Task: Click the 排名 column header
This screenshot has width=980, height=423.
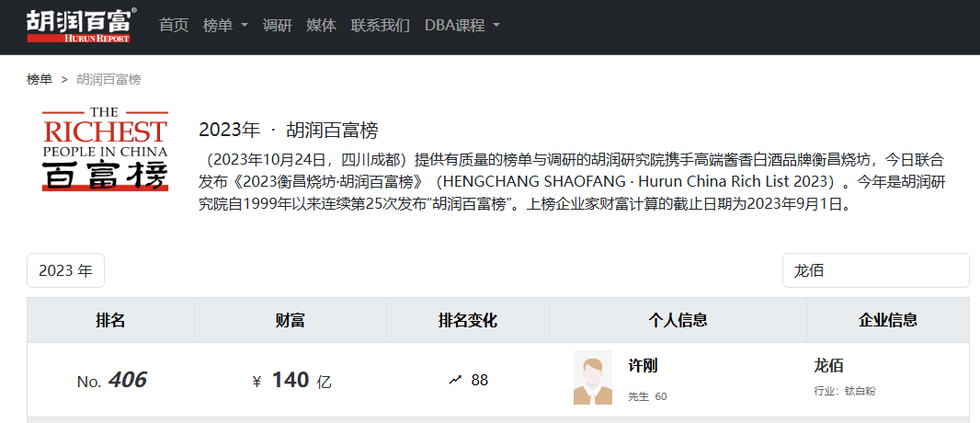Action: pos(110,321)
